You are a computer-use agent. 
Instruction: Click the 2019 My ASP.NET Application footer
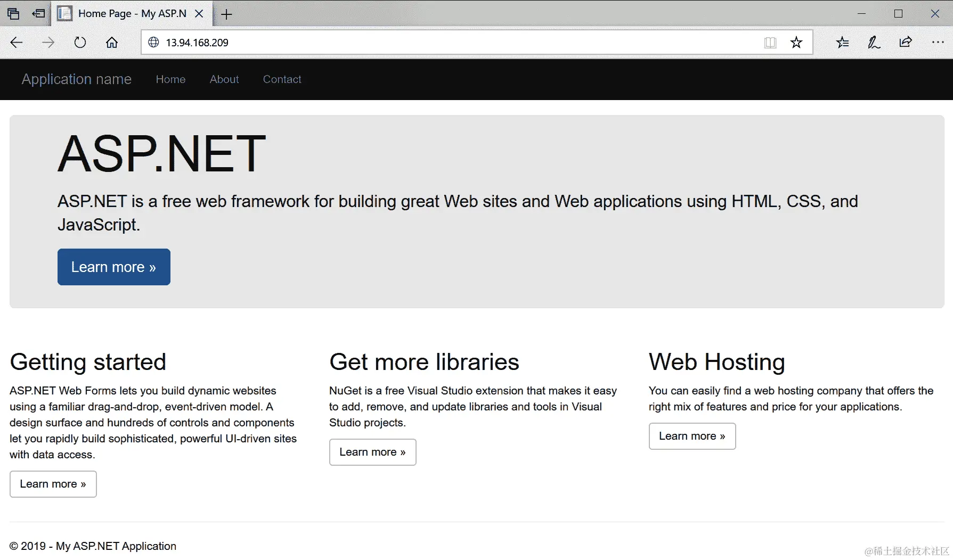(x=93, y=546)
